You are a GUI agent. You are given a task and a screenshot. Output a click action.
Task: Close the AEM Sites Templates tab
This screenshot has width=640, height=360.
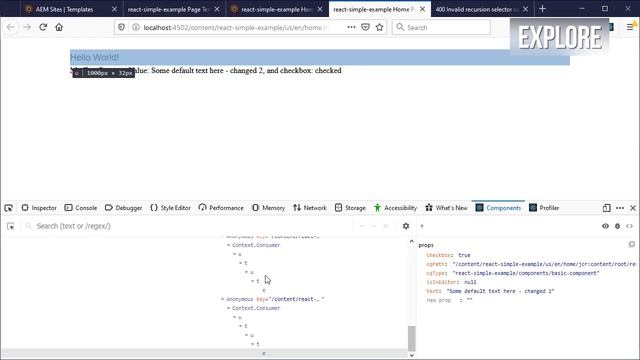click(x=114, y=9)
